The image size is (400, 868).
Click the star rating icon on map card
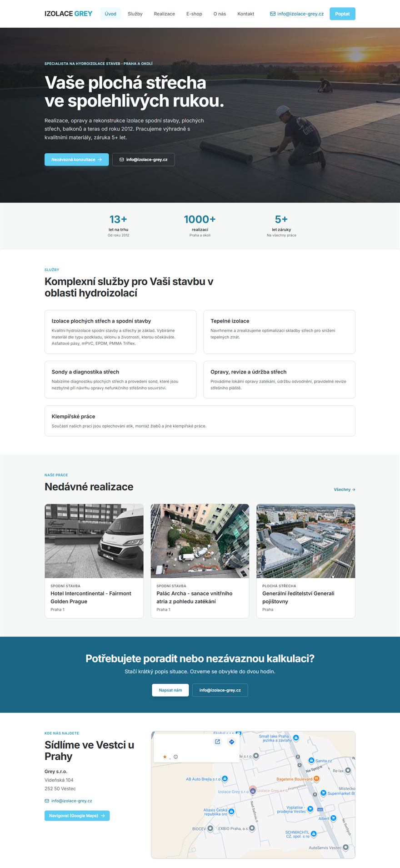(165, 757)
